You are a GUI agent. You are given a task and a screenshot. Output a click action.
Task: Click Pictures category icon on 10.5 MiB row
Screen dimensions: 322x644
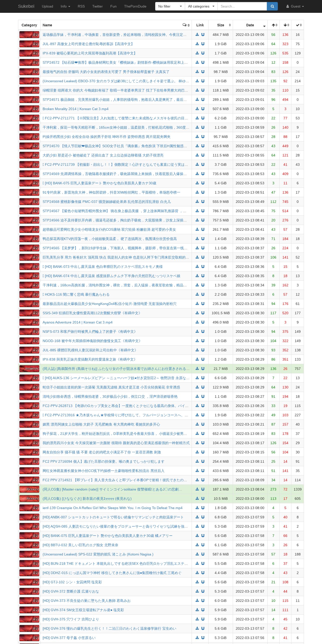(x=29, y=499)
